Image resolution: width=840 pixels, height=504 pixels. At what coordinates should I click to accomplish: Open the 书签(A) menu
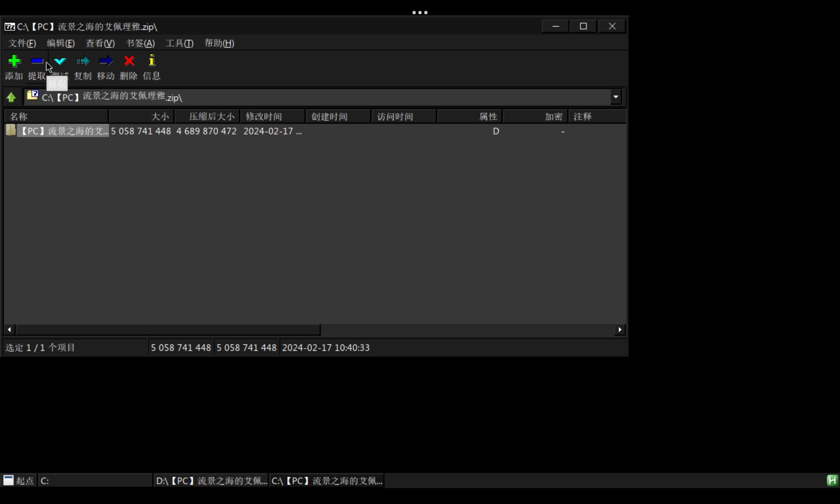point(140,43)
